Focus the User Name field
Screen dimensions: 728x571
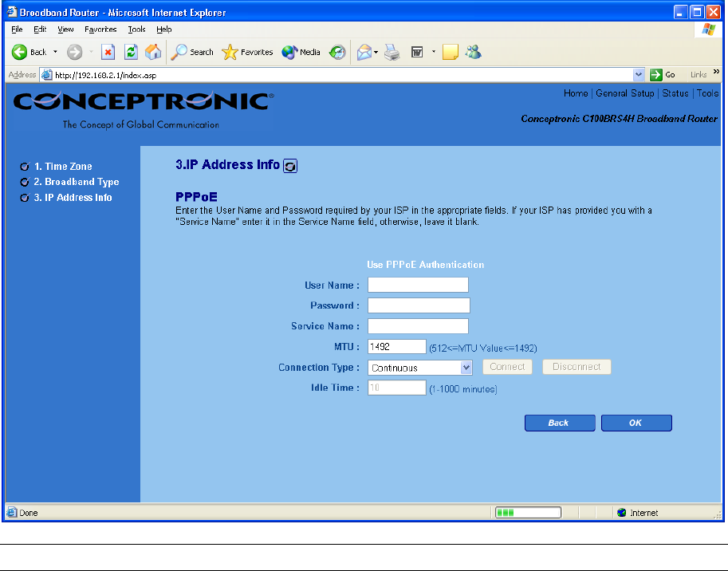pos(418,285)
